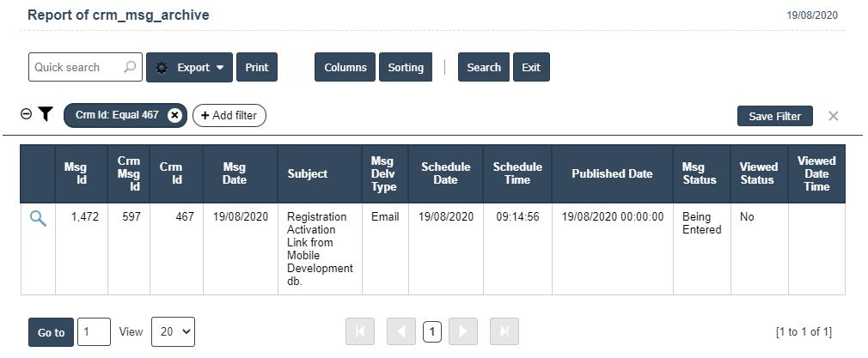Click the Quick search input field
The height and width of the screenshot is (358, 868).
(x=76, y=67)
